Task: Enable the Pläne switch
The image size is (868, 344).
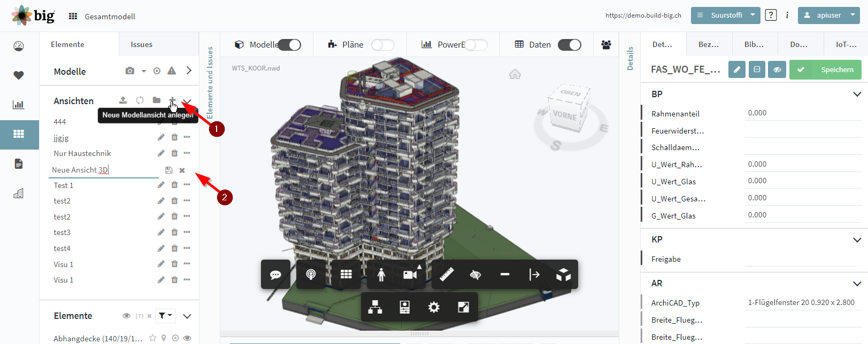Action: pos(383,45)
